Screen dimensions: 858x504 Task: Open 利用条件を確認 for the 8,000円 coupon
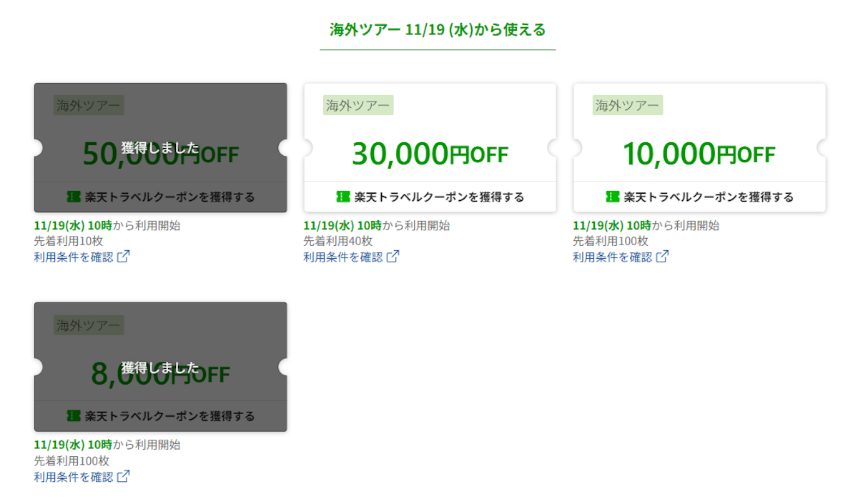point(74,476)
